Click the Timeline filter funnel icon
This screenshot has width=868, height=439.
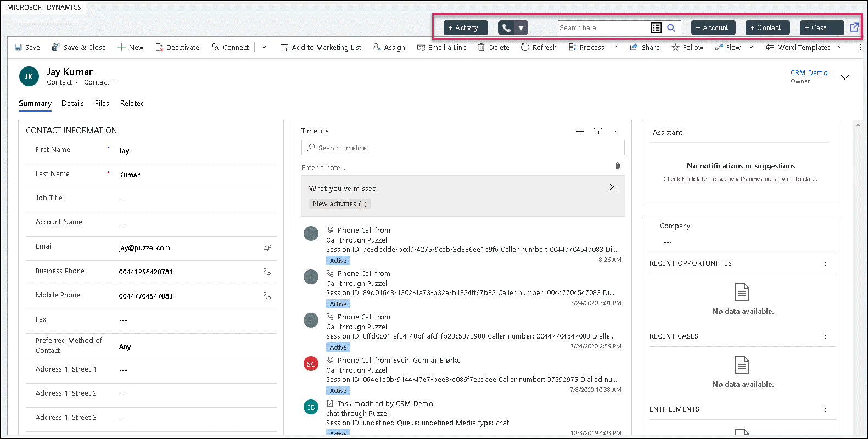(x=598, y=131)
